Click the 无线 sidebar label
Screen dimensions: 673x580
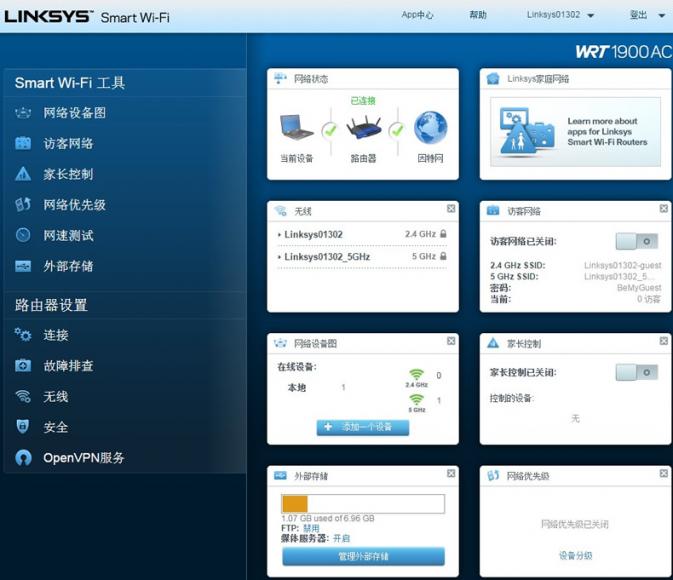[56, 396]
